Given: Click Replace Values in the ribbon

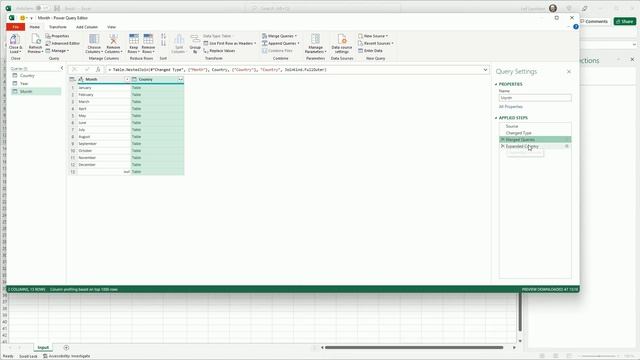Looking at the screenshot, I should coord(219,51).
